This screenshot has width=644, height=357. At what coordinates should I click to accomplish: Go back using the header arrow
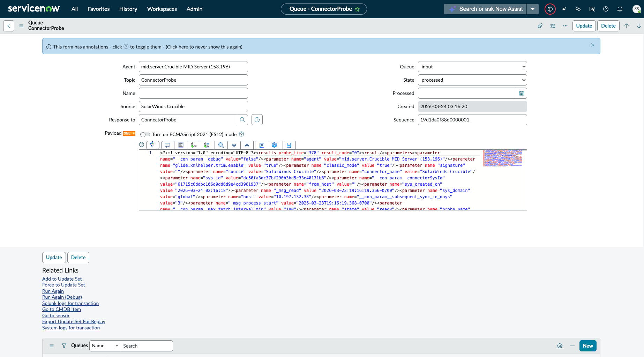[9, 26]
